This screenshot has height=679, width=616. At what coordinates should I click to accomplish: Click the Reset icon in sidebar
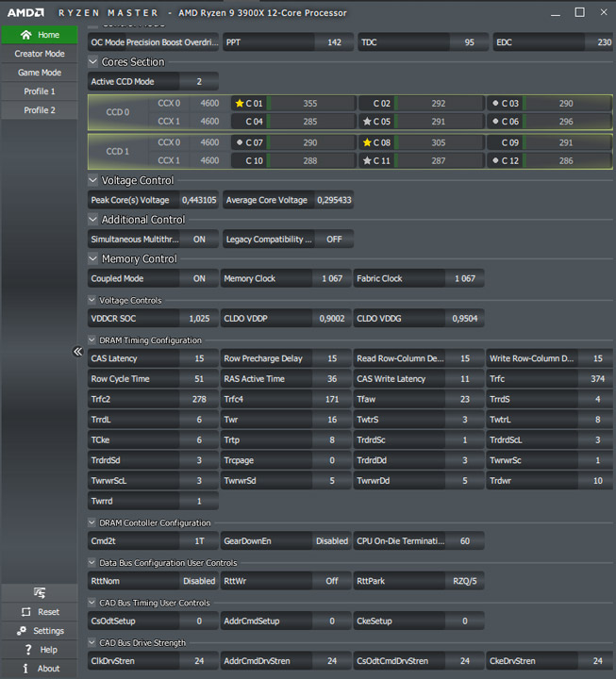26,612
